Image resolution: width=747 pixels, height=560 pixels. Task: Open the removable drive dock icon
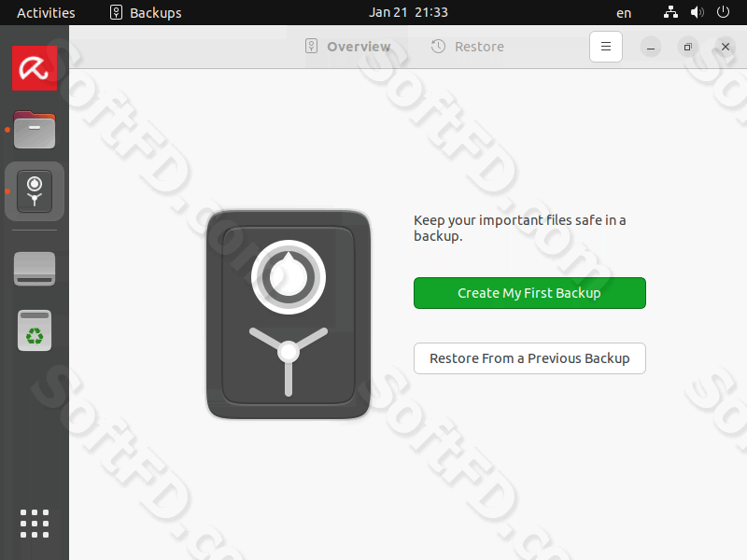pyautogui.click(x=35, y=269)
